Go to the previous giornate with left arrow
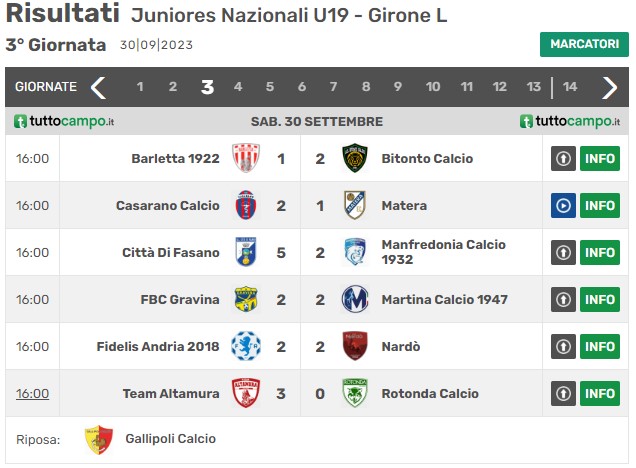This screenshot has width=636, height=468. click(x=99, y=87)
